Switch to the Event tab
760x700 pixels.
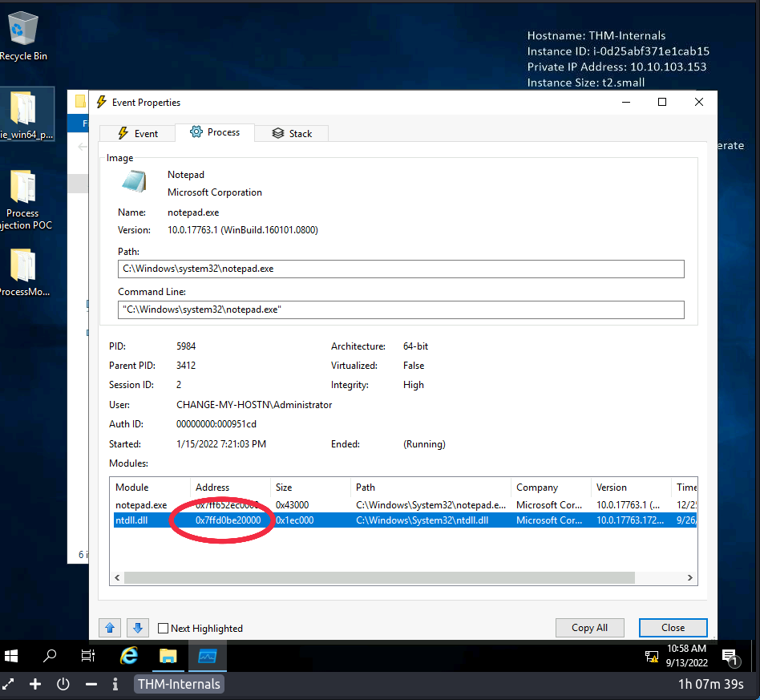click(137, 133)
